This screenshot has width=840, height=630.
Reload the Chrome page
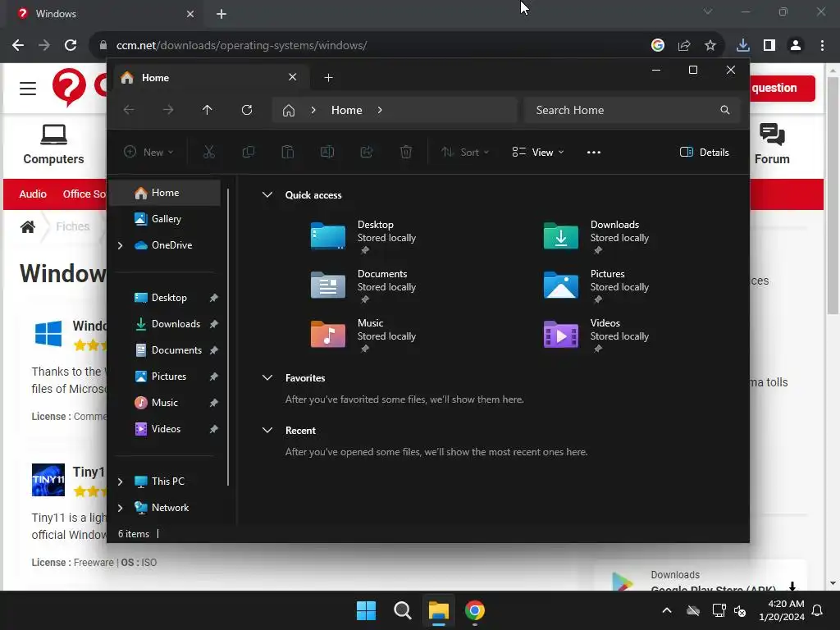pyautogui.click(x=71, y=45)
